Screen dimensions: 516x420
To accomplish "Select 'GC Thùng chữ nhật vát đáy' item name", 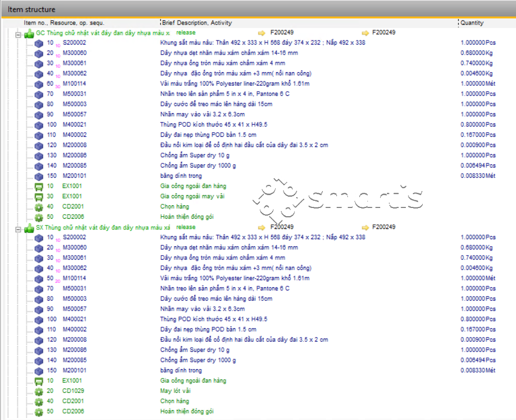I will 102,33.
